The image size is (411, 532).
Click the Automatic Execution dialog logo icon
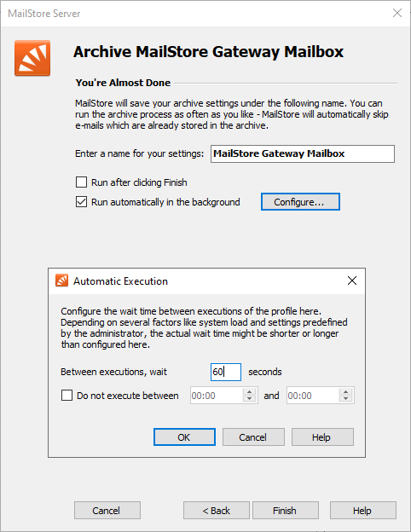click(61, 280)
